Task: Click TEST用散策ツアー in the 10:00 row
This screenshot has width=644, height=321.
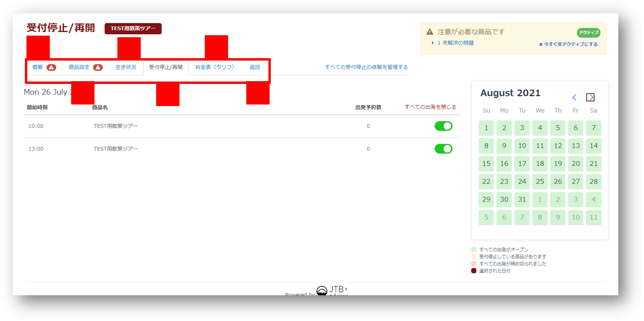Action: [x=116, y=126]
